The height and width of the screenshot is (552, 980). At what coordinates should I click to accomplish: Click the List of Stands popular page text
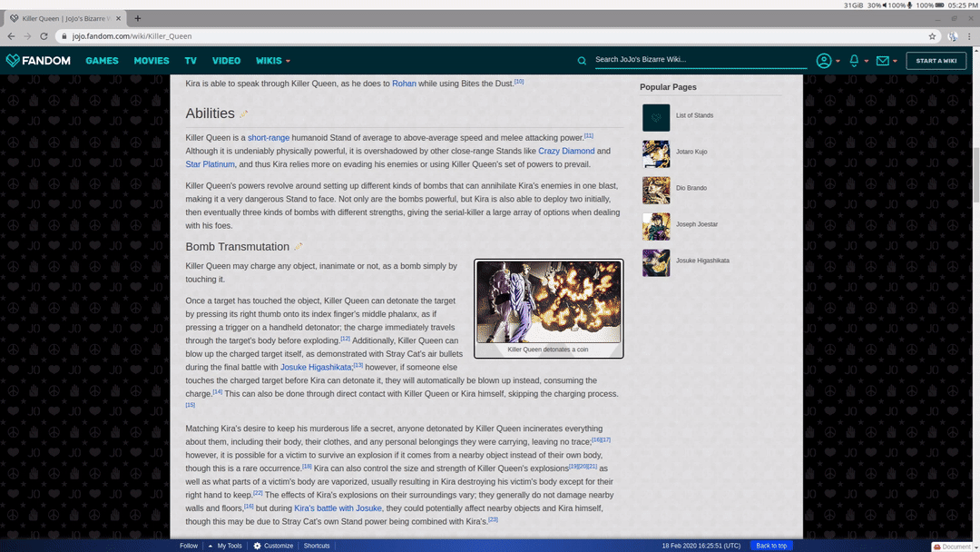click(694, 115)
